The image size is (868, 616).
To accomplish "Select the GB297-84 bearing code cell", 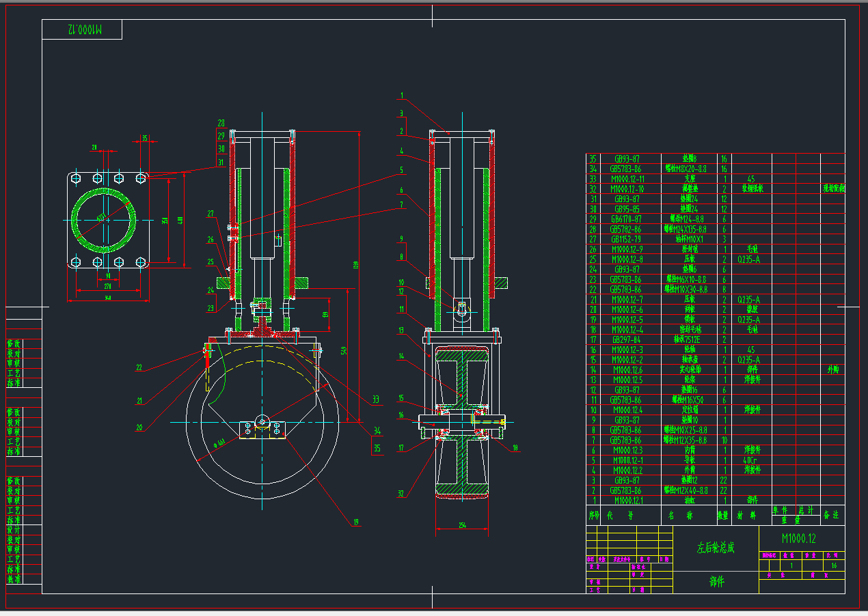I will [627, 339].
